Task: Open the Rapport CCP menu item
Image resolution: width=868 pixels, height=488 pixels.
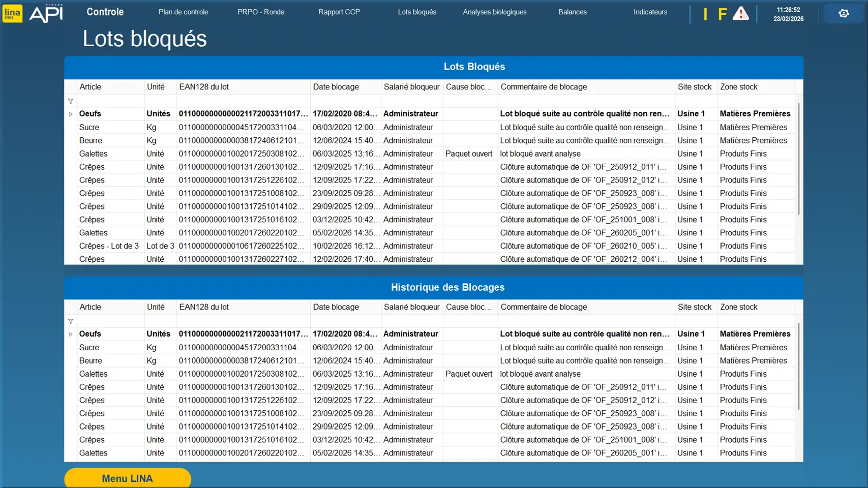Action: [x=339, y=12]
